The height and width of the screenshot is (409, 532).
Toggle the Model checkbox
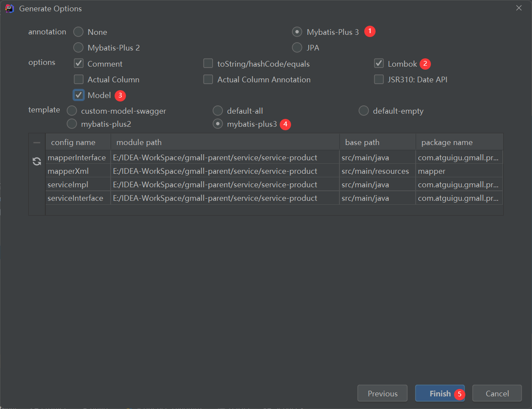(x=78, y=95)
